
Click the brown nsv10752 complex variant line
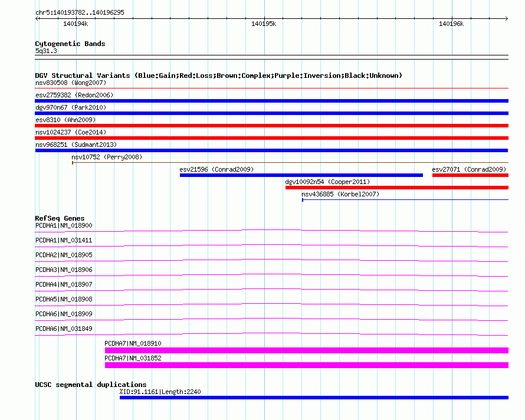(290, 163)
